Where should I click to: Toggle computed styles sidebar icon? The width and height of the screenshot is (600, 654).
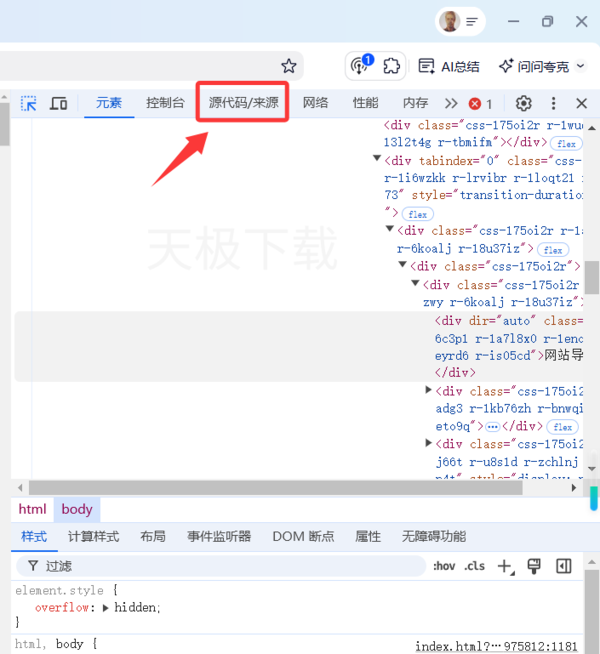564,566
